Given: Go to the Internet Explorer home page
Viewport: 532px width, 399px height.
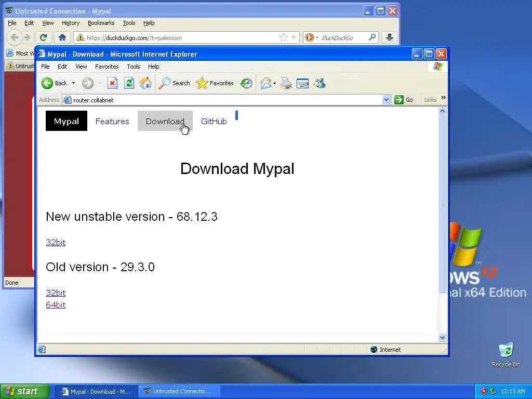Looking at the screenshot, I should point(145,83).
